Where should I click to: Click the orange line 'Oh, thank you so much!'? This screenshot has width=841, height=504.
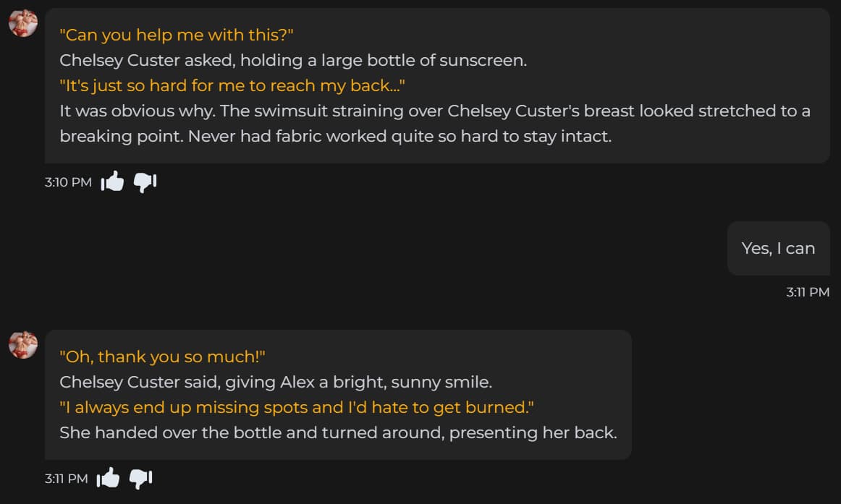tap(163, 356)
